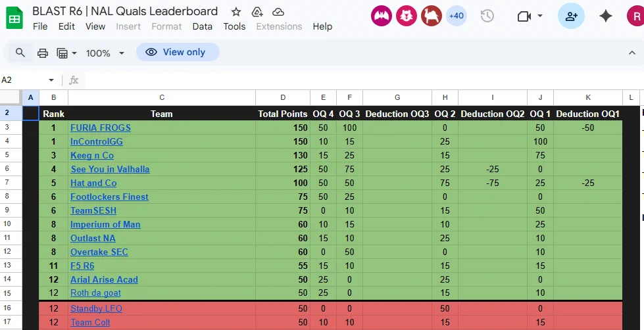Screen dimensions: 644x330
Task: Open the File menu
Action: pos(40,26)
